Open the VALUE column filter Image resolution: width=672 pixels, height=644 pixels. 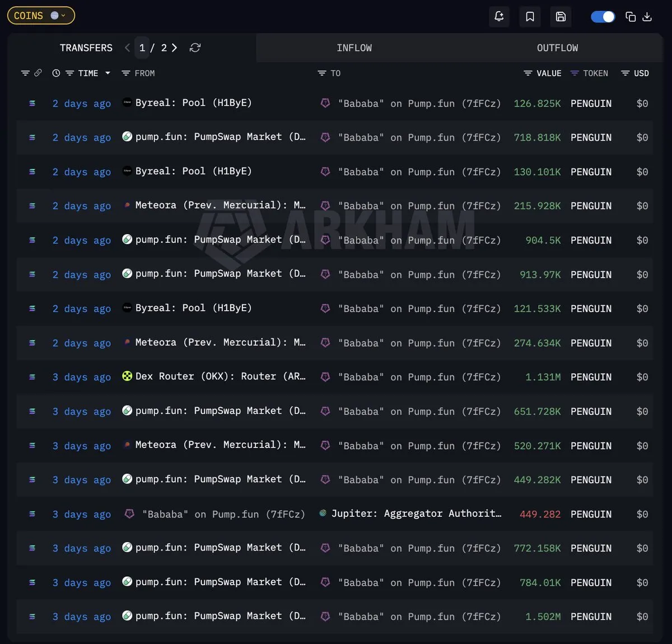pos(528,73)
